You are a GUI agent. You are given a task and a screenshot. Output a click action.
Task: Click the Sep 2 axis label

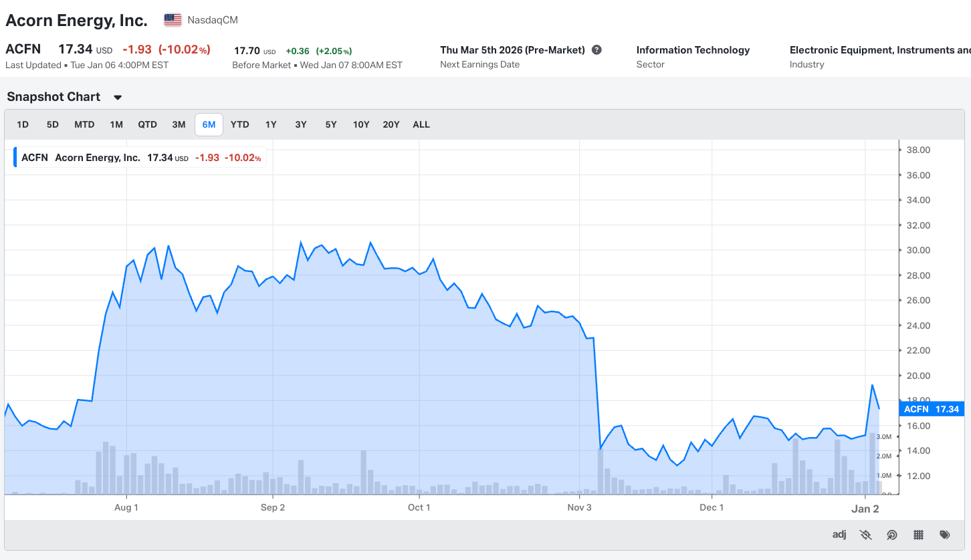click(x=273, y=508)
